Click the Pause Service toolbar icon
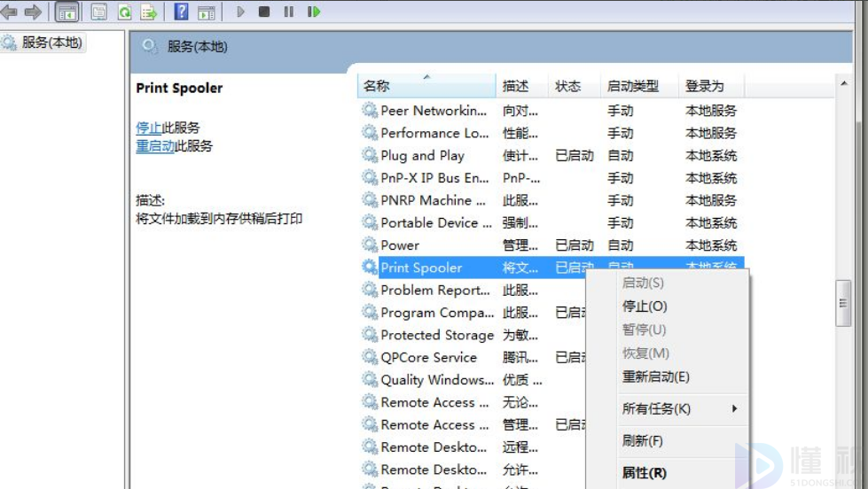 (x=288, y=11)
